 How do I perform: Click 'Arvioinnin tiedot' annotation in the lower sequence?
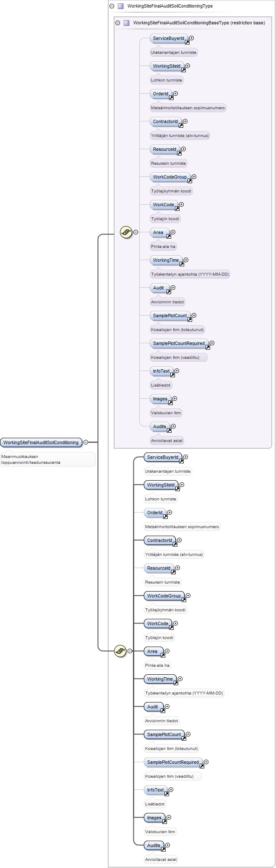(161, 721)
